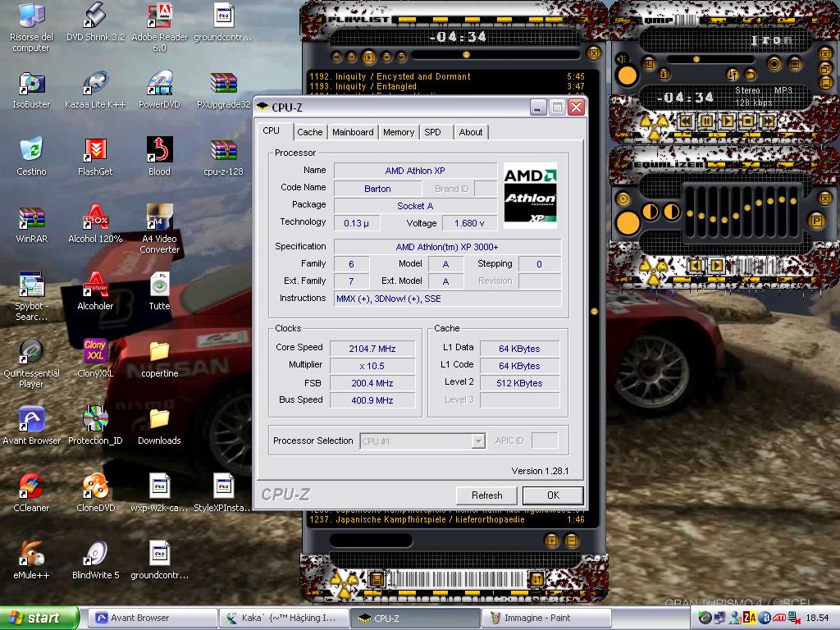Open equalizer presets with P button
The height and width of the screenshot is (630, 840).
tap(816, 220)
